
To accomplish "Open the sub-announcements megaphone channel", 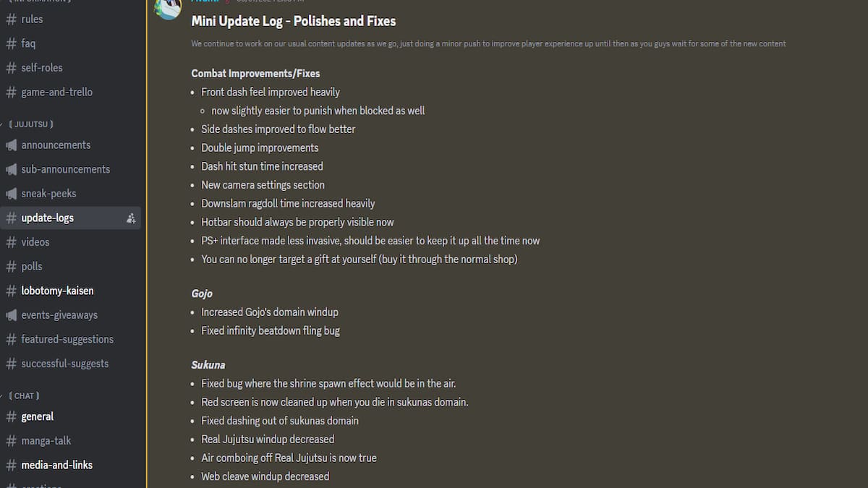I will [65, 169].
